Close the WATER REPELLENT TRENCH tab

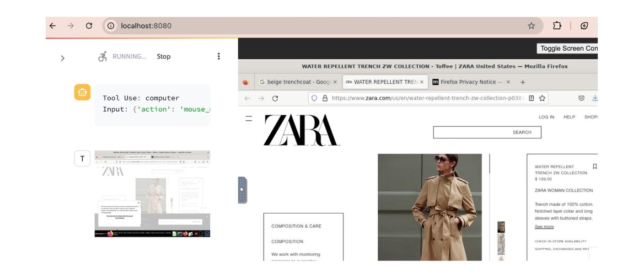pos(422,82)
